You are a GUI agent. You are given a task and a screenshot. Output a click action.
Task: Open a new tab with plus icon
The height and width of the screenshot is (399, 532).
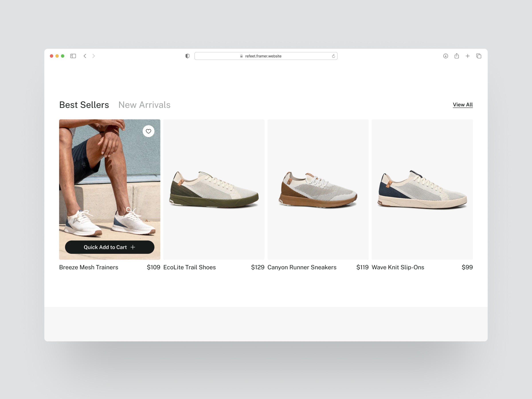pyautogui.click(x=467, y=56)
